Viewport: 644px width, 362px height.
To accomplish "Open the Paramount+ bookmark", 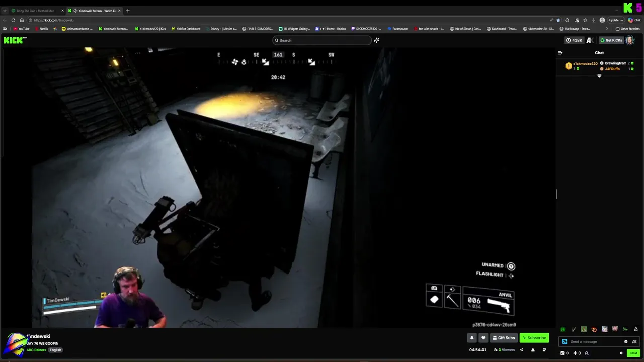I will click(398, 29).
